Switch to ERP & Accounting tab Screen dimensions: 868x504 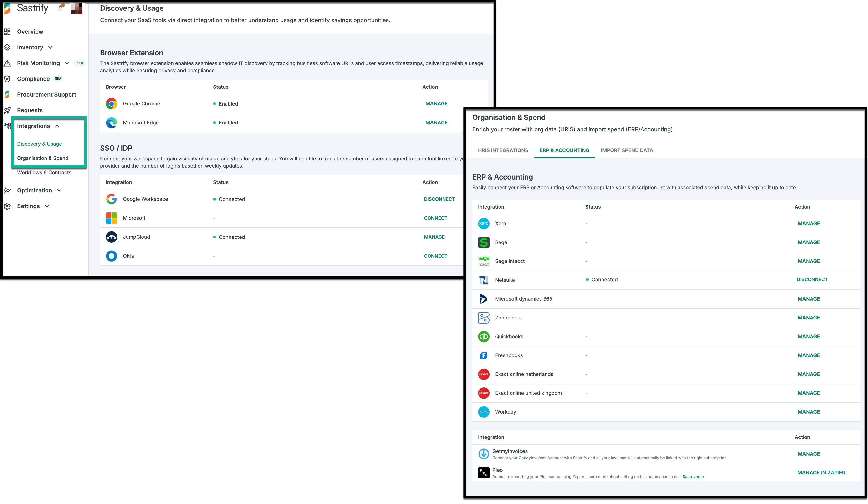click(564, 150)
